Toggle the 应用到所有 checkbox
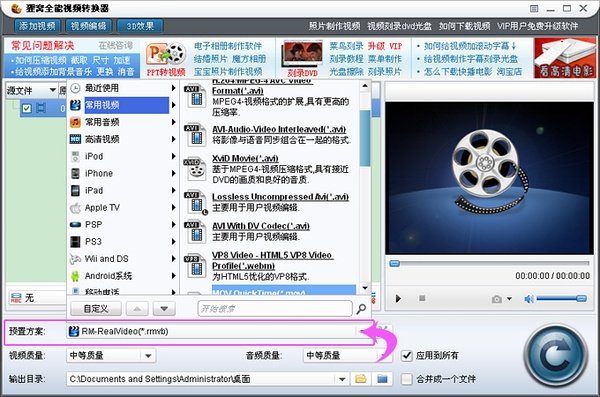The image size is (600, 397). point(407,356)
